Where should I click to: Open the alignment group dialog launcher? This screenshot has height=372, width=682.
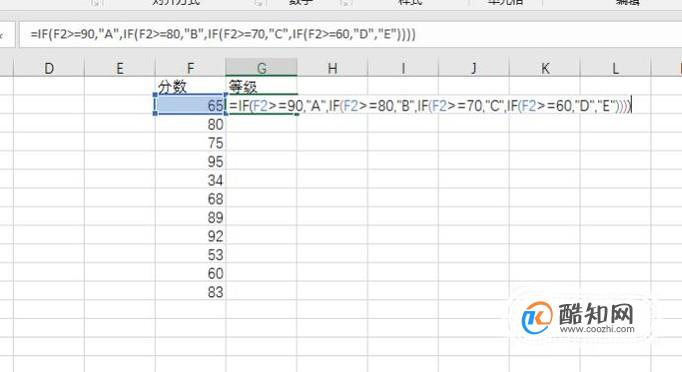[x=258, y=3]
